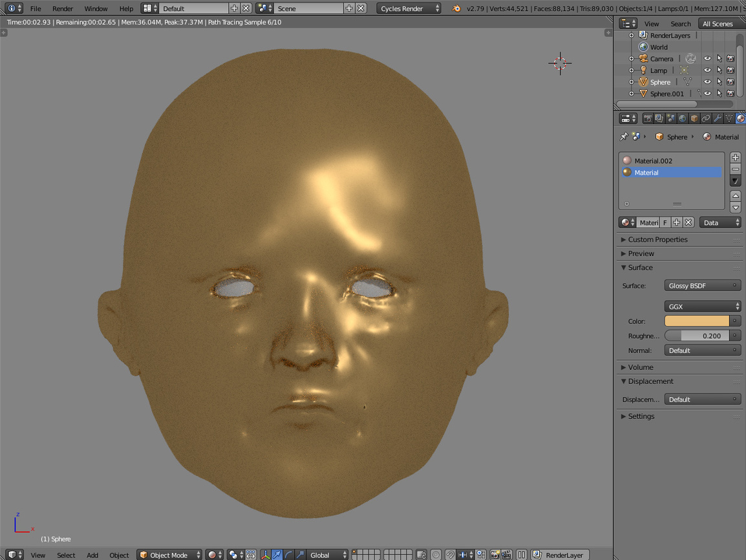Open the Modifiers tab (wrench icon)
Viewport: 746px width, 560px height.
click(718, 119)
